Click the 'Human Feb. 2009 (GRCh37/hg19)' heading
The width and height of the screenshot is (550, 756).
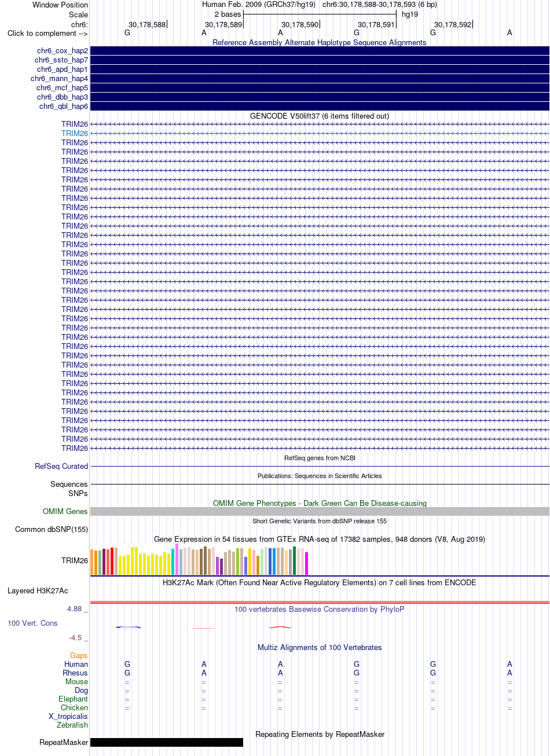(259, 4)
